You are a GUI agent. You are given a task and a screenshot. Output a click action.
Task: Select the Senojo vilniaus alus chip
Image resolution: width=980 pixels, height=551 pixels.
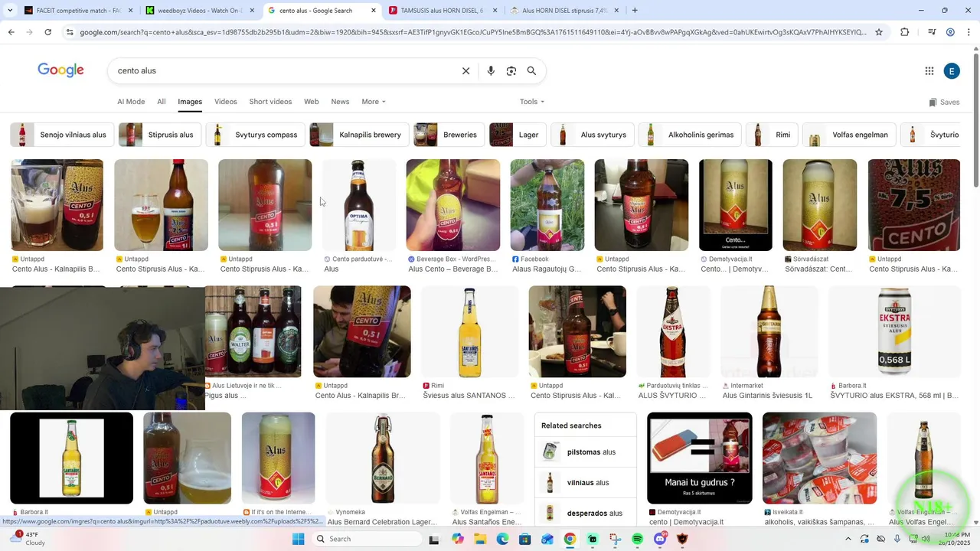(x=62, y=135)
